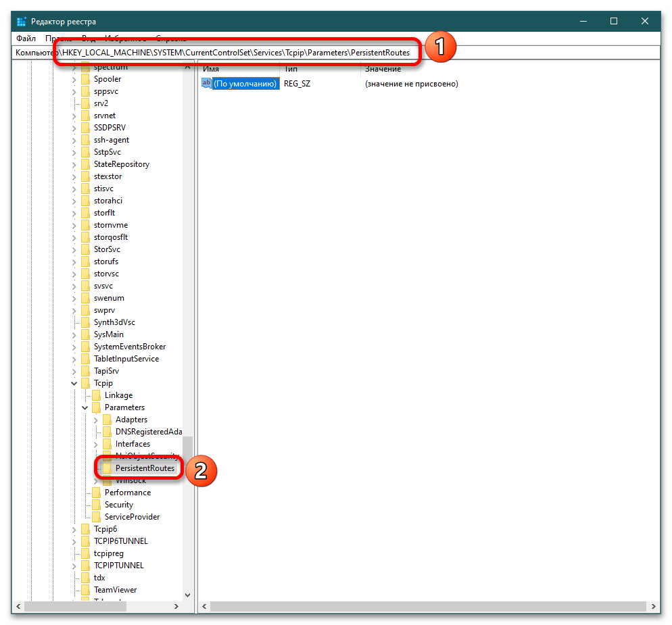The width and height of the screenshot is (672, 625).
Task: Click the Synth3dVsc folder icon
Action: (86, 322)
